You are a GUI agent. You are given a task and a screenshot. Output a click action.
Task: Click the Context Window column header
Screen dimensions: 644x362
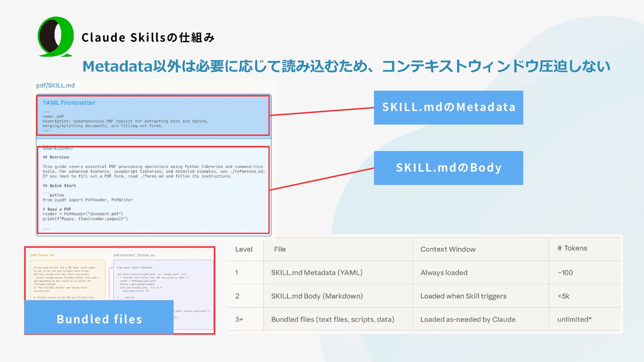point(448,249)
